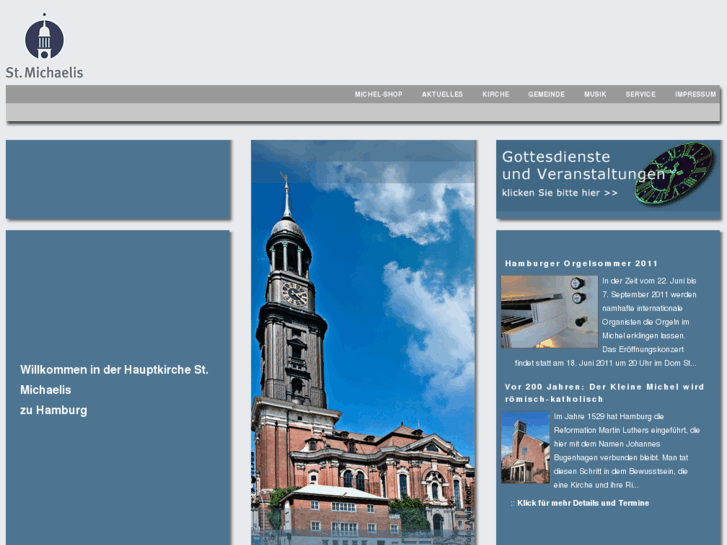Click the Kleine Michel church thumbnail
The image size is (727, 545).
pyautogui.click(x=525, y=447)
